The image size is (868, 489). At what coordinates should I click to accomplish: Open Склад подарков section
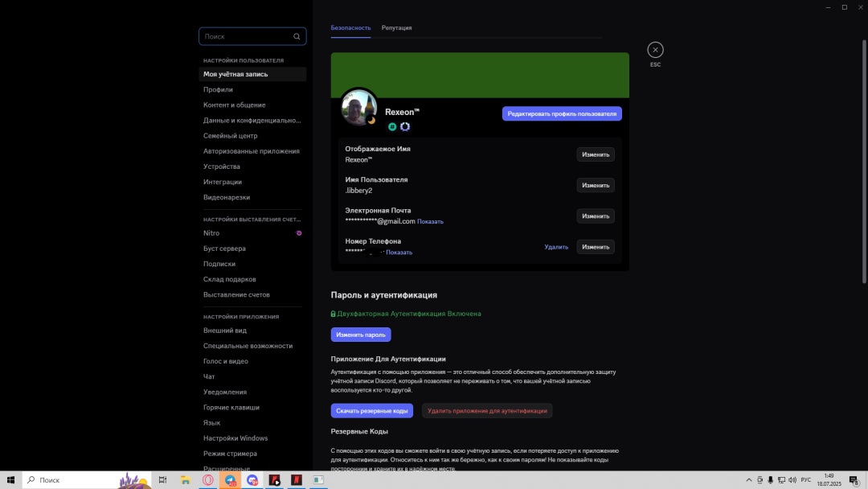[252, 280]
